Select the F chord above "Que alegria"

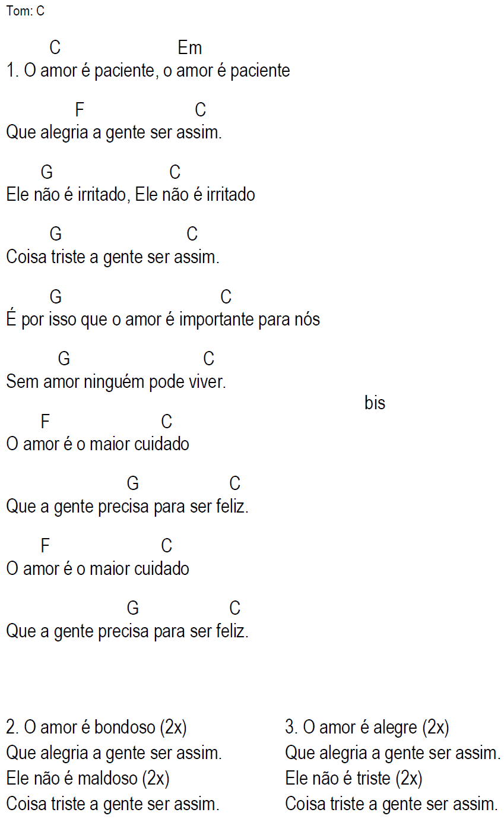tap(80, 110)
